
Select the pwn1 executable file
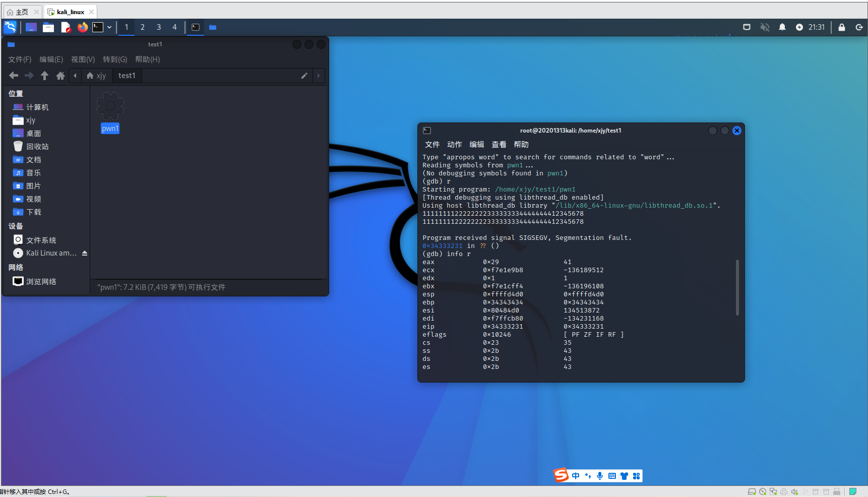[x=110, y=113]
